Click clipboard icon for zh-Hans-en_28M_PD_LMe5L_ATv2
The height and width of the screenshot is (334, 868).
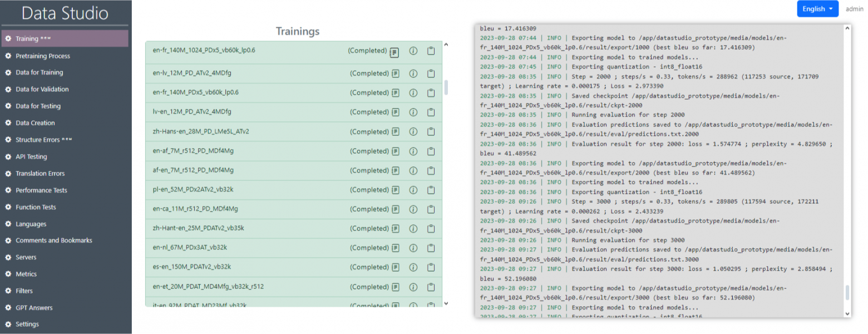click(431, 132)
